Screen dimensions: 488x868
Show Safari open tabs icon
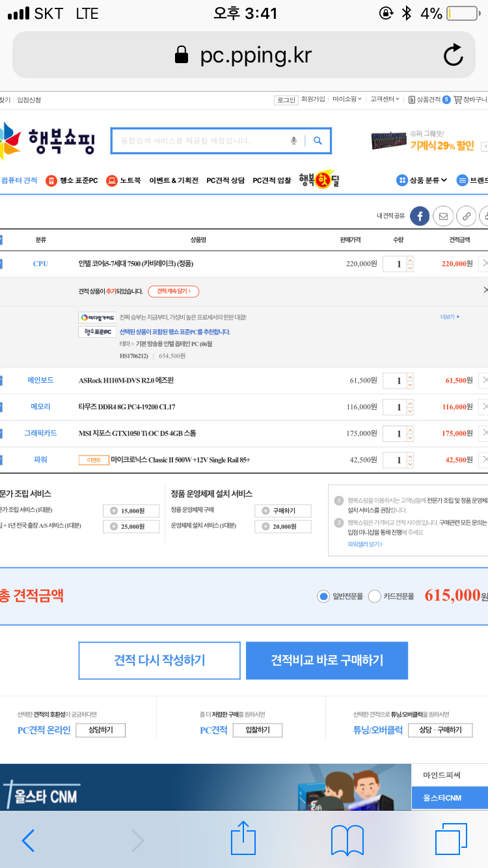(x=451, y=839)
